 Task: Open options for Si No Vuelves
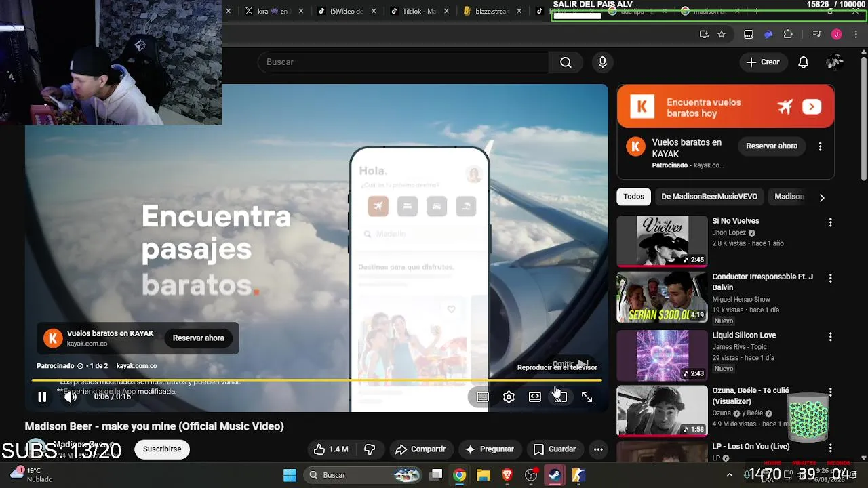tap(830, 222)
